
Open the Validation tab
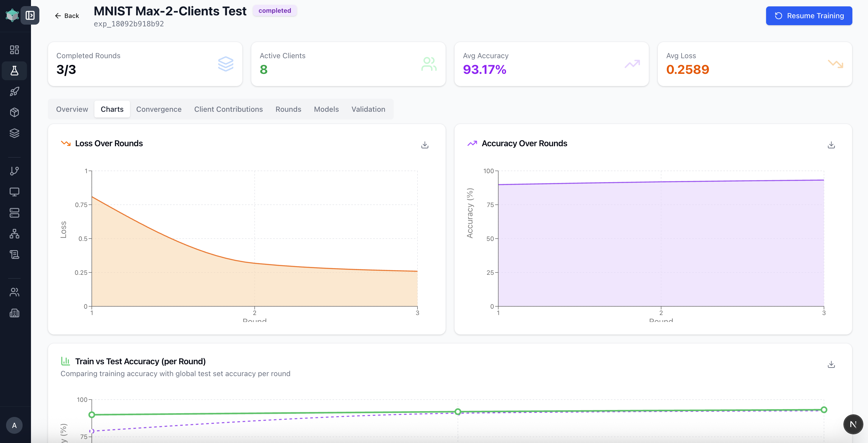click(x=368, y=109)
